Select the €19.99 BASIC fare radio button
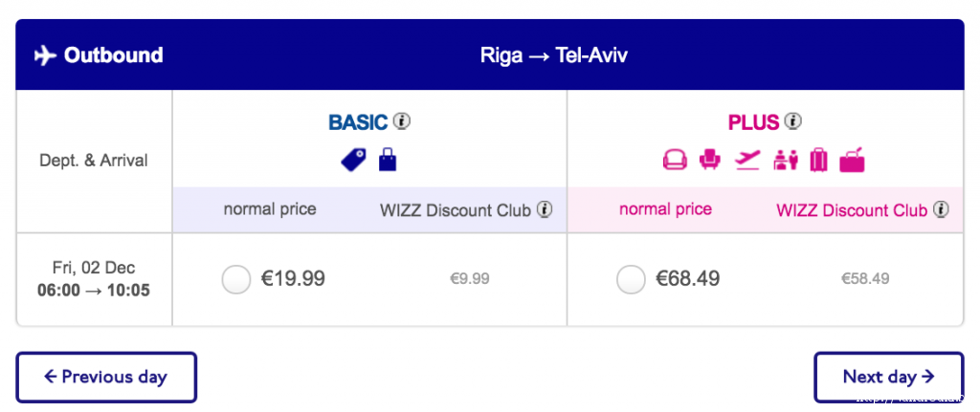This screenshot has width=980, height=412. coord(235,280)
